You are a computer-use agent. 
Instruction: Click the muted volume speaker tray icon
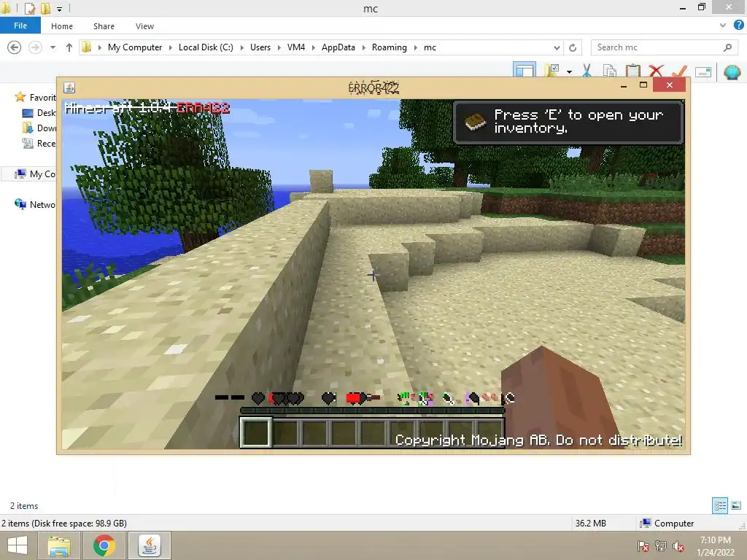(x=678, y=545)
